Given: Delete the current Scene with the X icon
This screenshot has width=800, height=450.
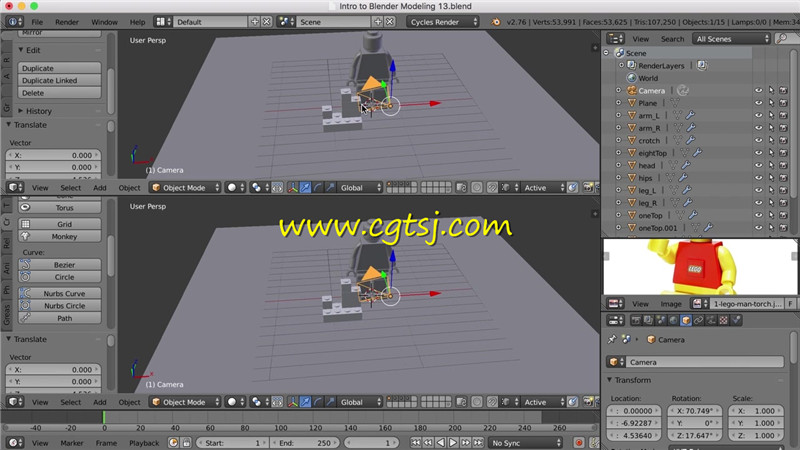Looking at the screenshot, I should (389, 22).
